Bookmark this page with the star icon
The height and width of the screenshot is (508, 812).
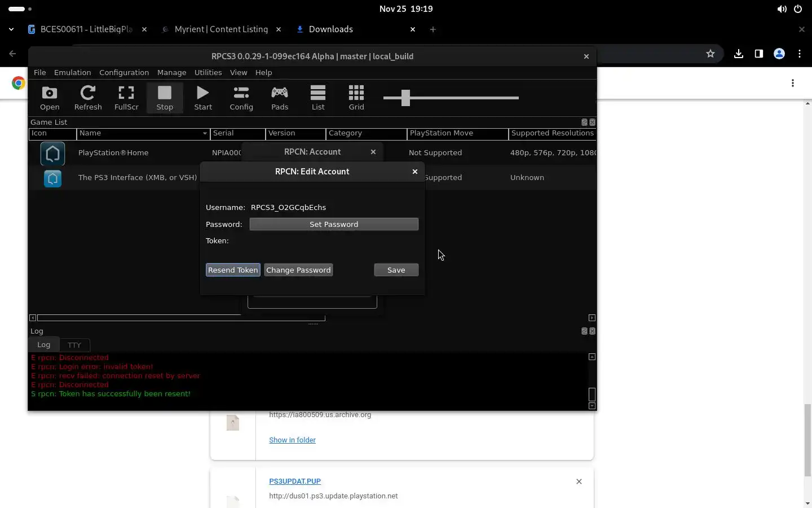[x=710, y=54]
